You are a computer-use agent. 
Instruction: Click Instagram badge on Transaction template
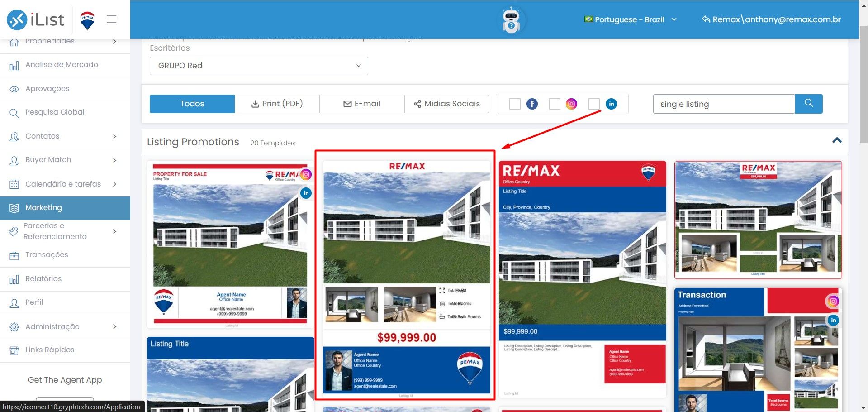click(833, 302)
